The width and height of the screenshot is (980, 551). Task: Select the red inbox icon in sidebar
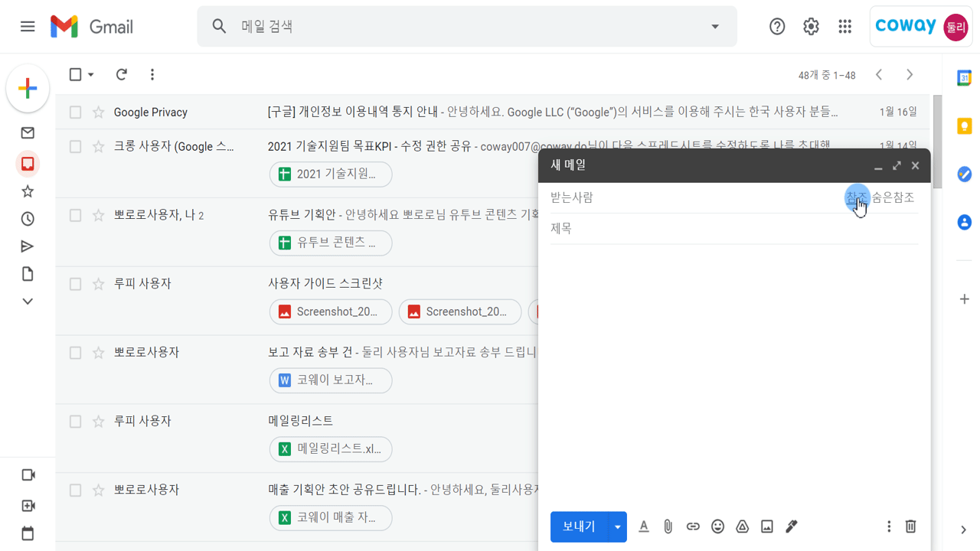pyautogui.click(x=28, y=164)
